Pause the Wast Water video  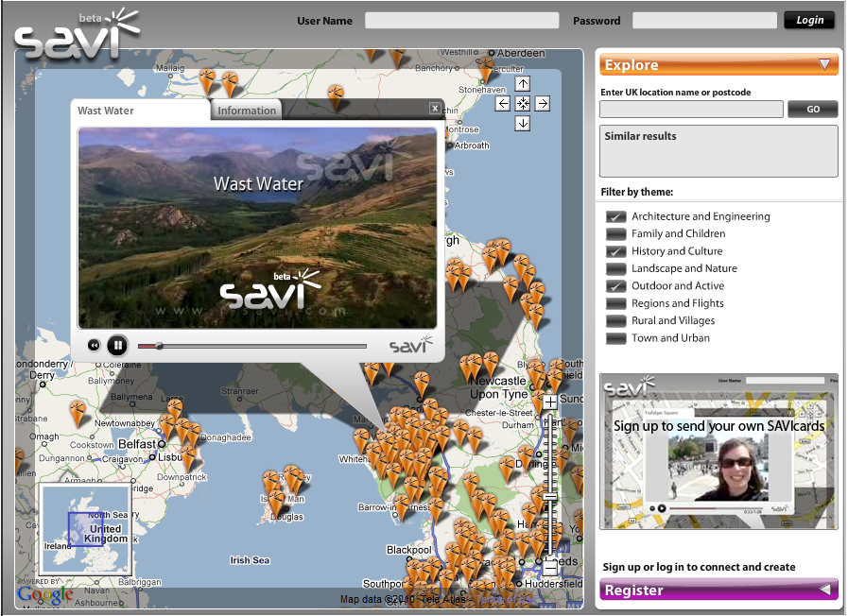point(117,345)
